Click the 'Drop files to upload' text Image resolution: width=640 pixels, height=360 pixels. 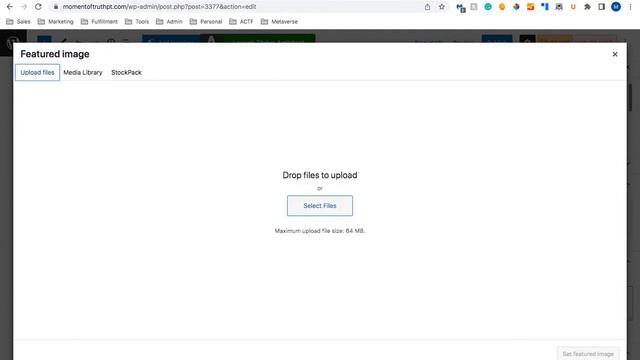320,175
